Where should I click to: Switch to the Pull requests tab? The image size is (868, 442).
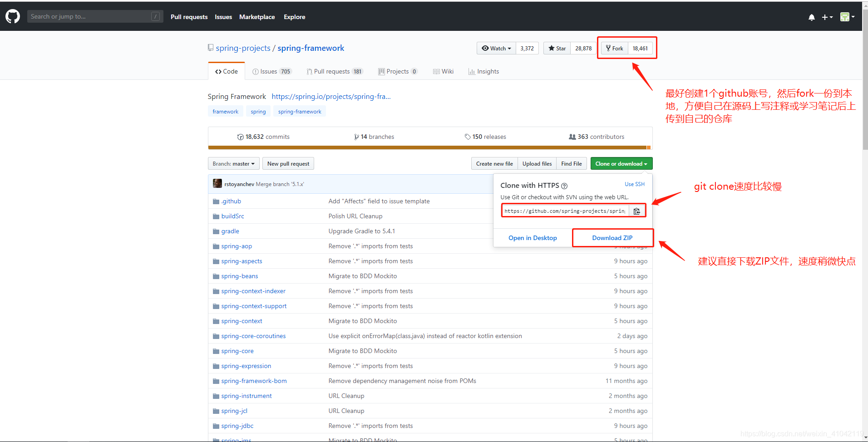pyautogui.click(x=335, y=71)
